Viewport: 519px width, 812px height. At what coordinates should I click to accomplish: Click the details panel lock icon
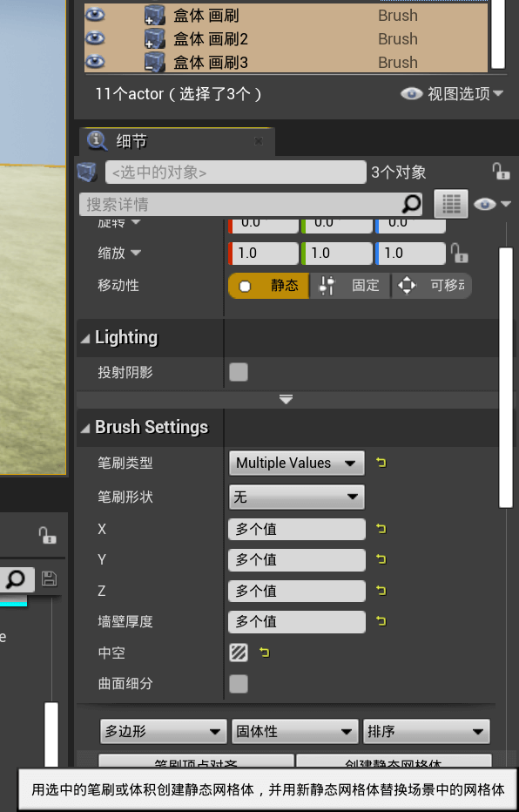[501, 172]
